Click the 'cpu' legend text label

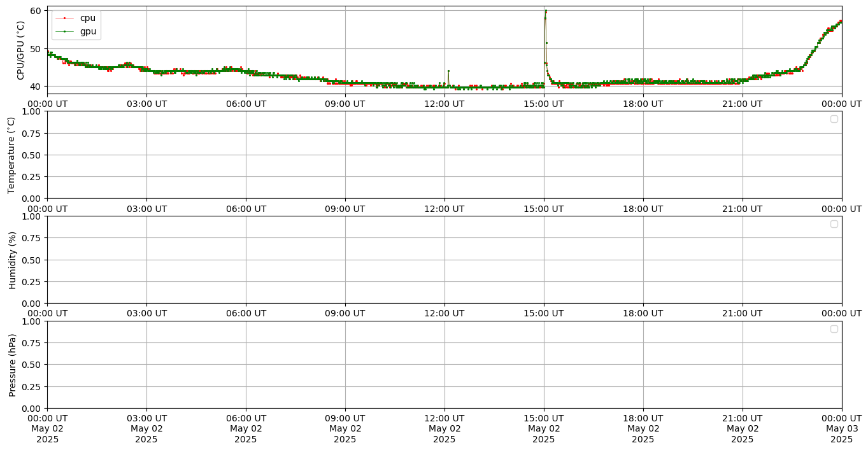(x=87, y=18)
